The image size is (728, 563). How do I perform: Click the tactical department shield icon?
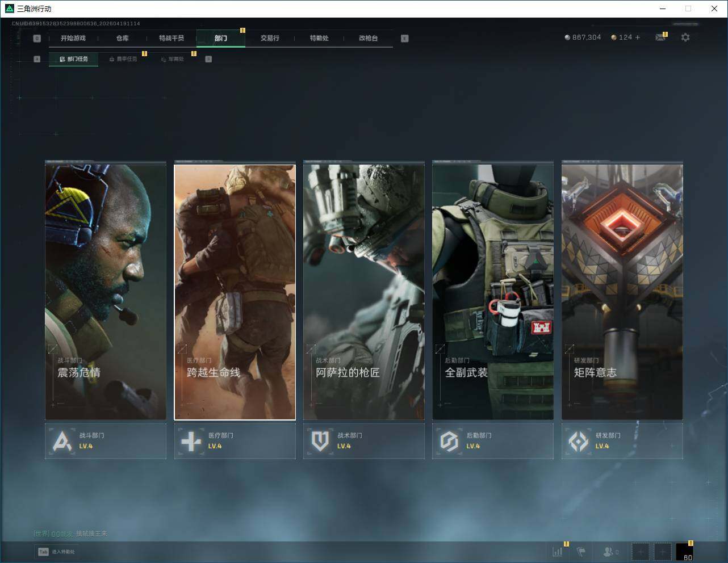point(320,441)
